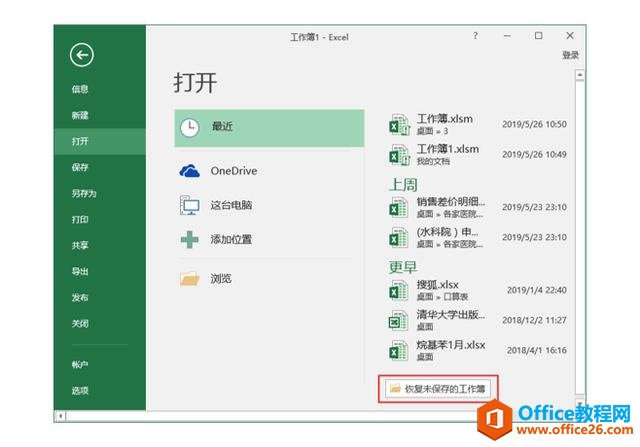Open the 信息 menu item
The height and width of the screenshot is (447, 640).
point(80,89)
